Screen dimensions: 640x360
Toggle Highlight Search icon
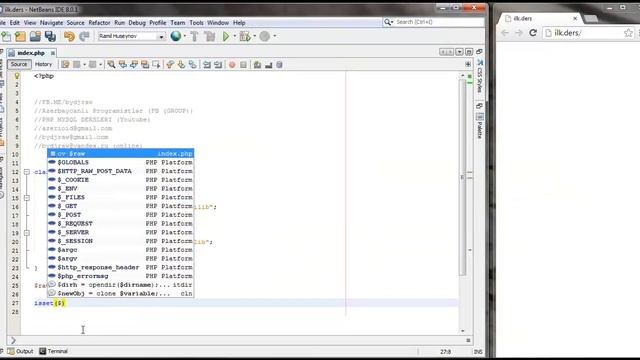(x=145, y=64)
